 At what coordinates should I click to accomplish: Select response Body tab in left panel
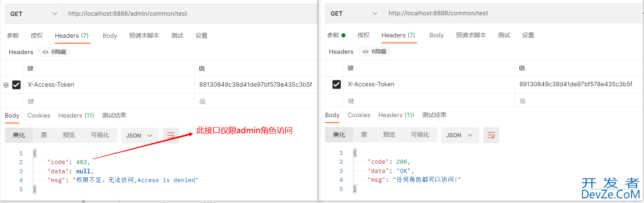point(12,115)
